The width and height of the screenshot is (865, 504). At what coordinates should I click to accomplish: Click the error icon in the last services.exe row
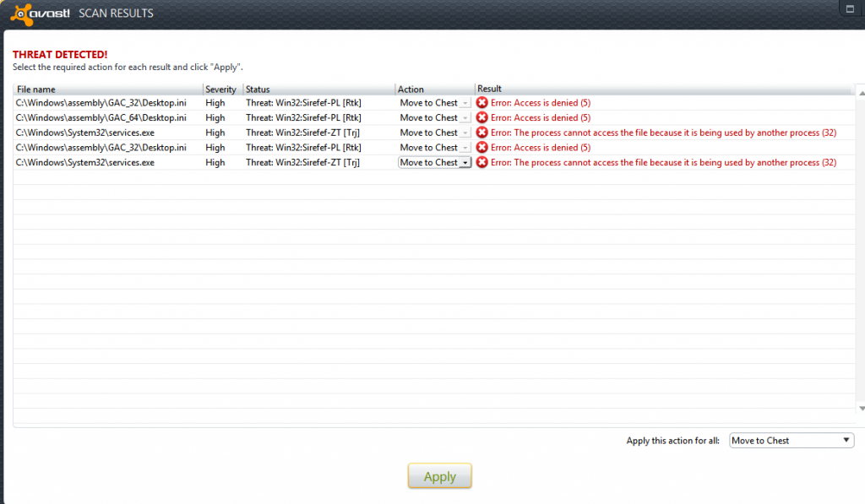[x=482, y=162]
